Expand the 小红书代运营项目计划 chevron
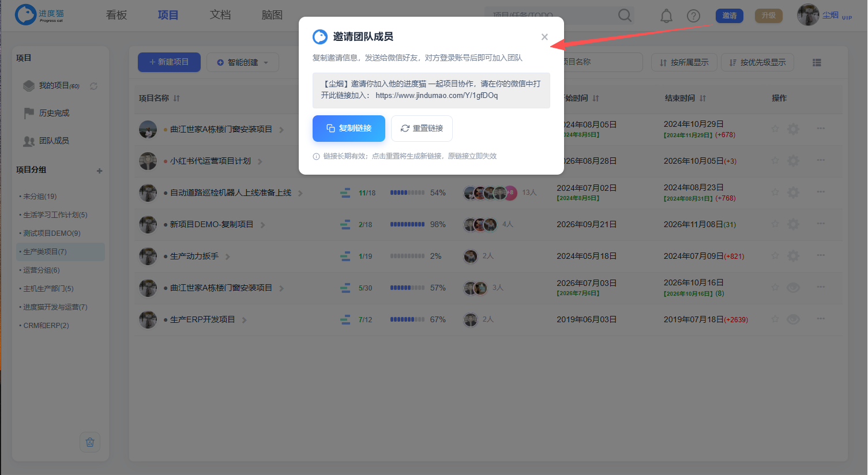 coord(260,161)
